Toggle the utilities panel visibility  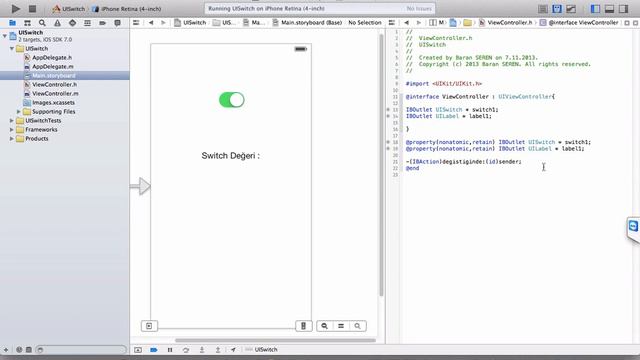[623, 9]
